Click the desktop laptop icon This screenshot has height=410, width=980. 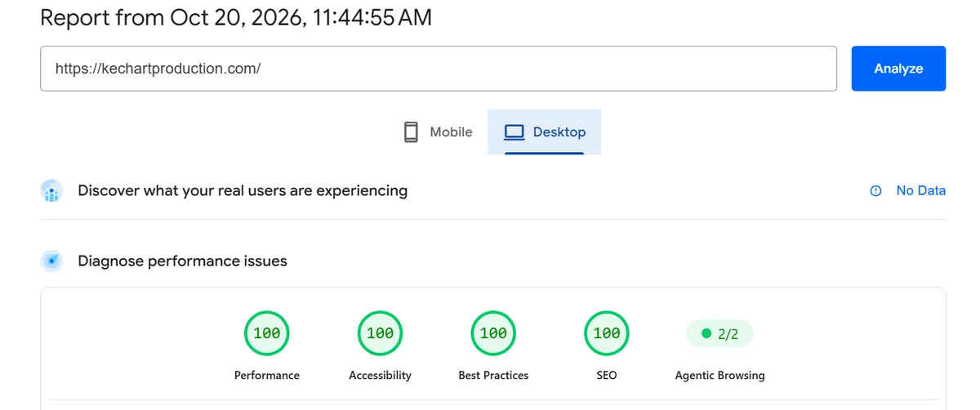pyautogui.click(x=514, y=132)
